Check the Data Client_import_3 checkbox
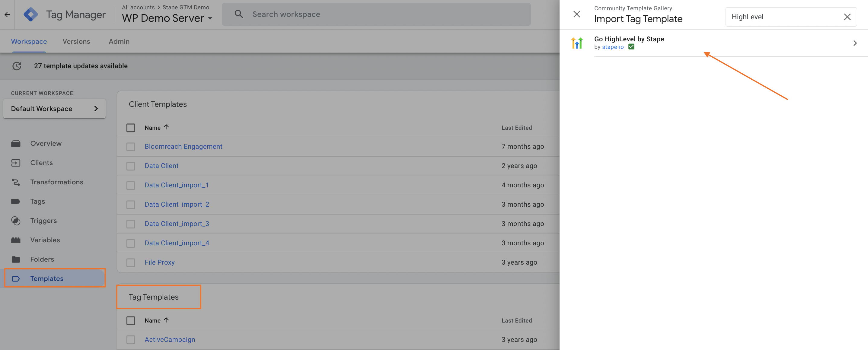This screenshot has height=350, width=868. click(131, 224)
